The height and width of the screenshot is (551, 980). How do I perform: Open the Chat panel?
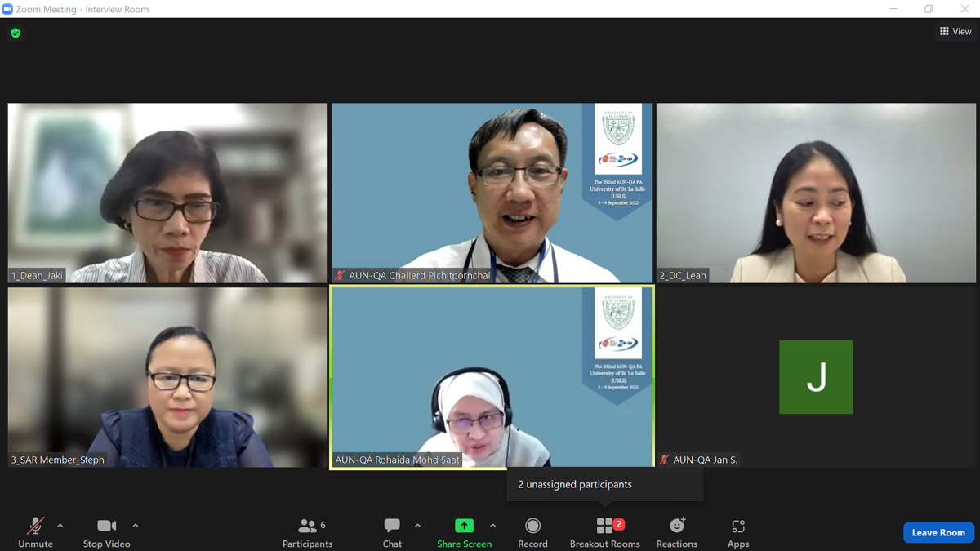[x=392, y=531]
